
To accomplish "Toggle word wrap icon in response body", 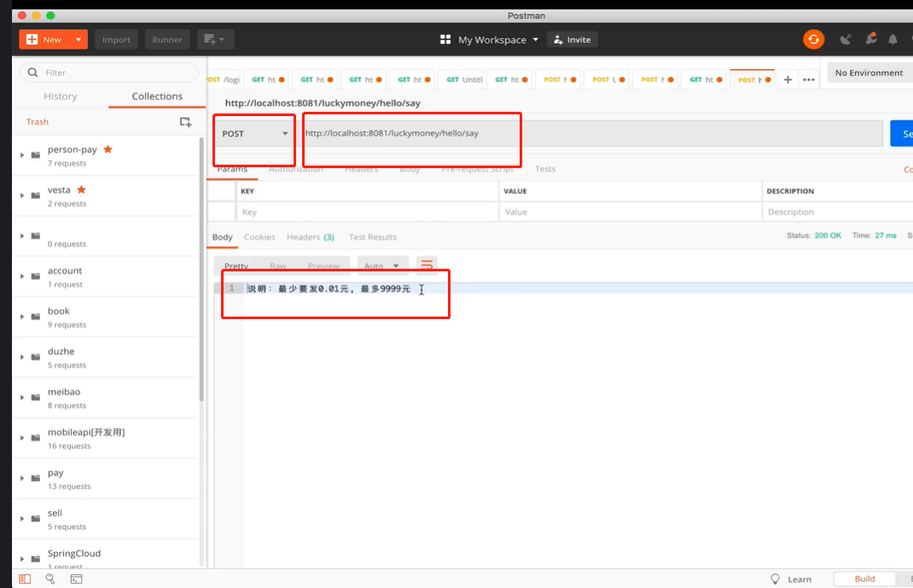I will click(x=427, y=265).
